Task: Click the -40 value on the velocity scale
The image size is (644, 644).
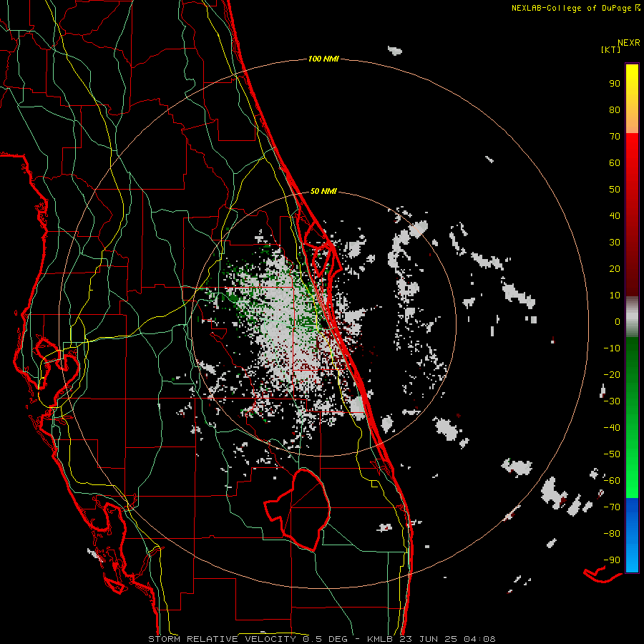Action: 612,428
